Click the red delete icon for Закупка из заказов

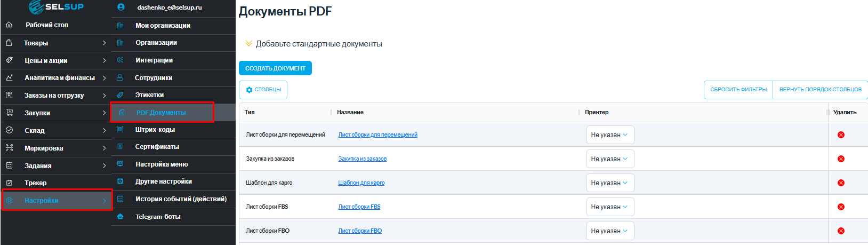[x=841, y=159]
